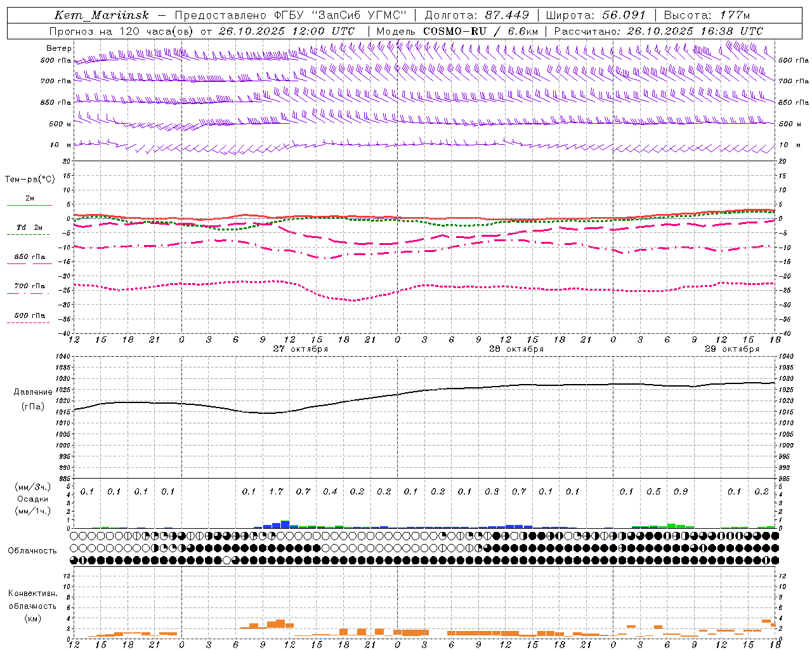Screen dimensions: 812x650
Task: Click the '29 октября' date label
Action: point(732,349)
